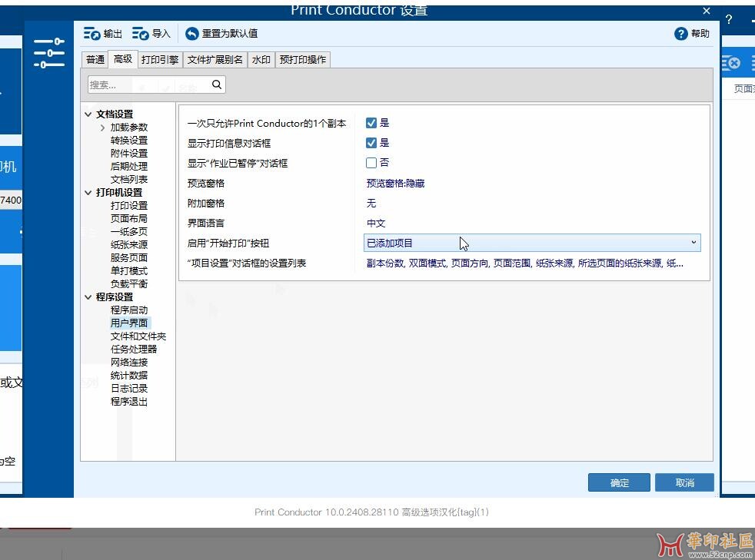Toggle 显示打印信息对话框 checkbox
This screenshot has height=560, width=755.
coord(371,143)
